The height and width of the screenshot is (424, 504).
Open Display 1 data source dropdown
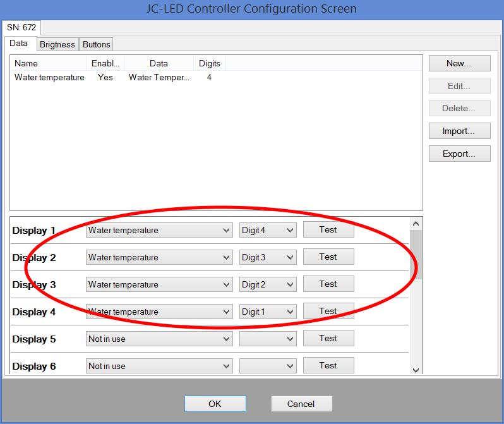pos(159,231)
